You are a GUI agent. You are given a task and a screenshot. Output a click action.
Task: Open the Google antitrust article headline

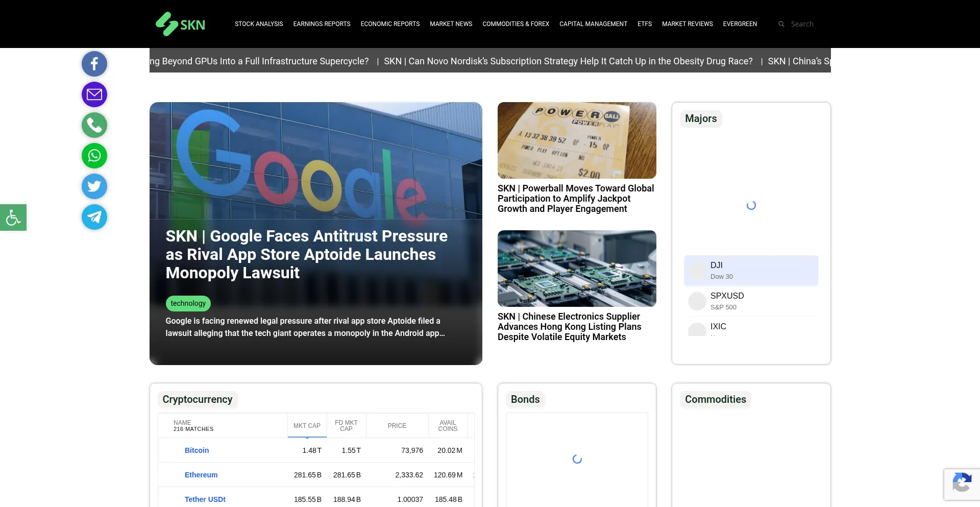point(306,254)
